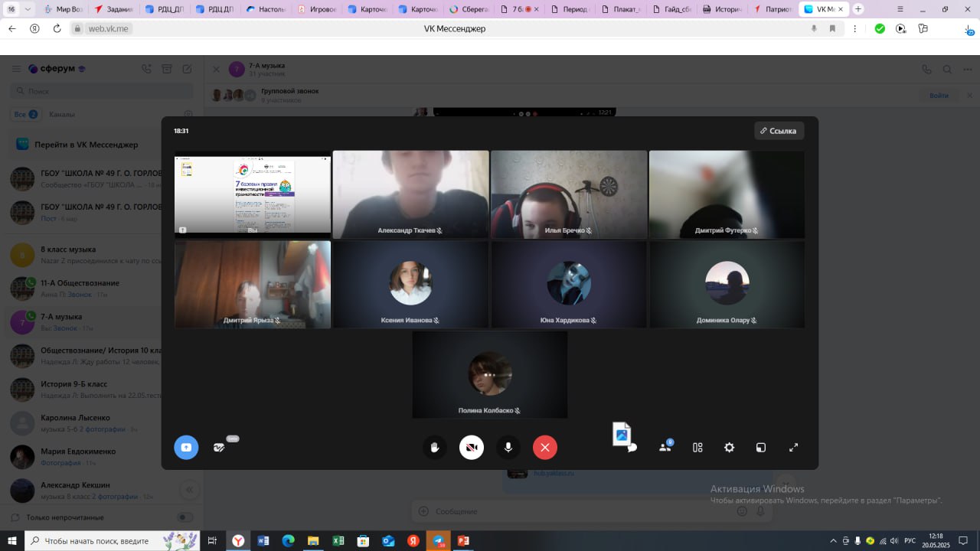Close the 7-А музыка chat header
Screen dimensions: 980x551
point(216,69)
